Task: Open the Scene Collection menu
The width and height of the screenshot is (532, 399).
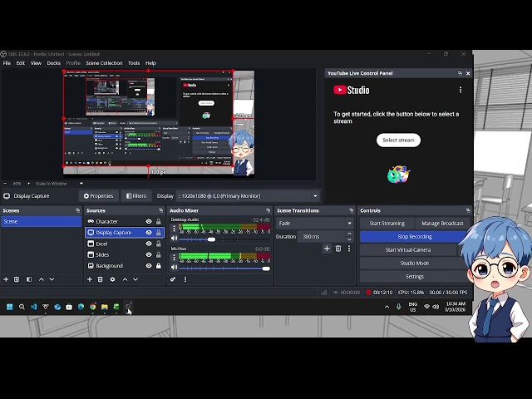Action: (104, 63)
